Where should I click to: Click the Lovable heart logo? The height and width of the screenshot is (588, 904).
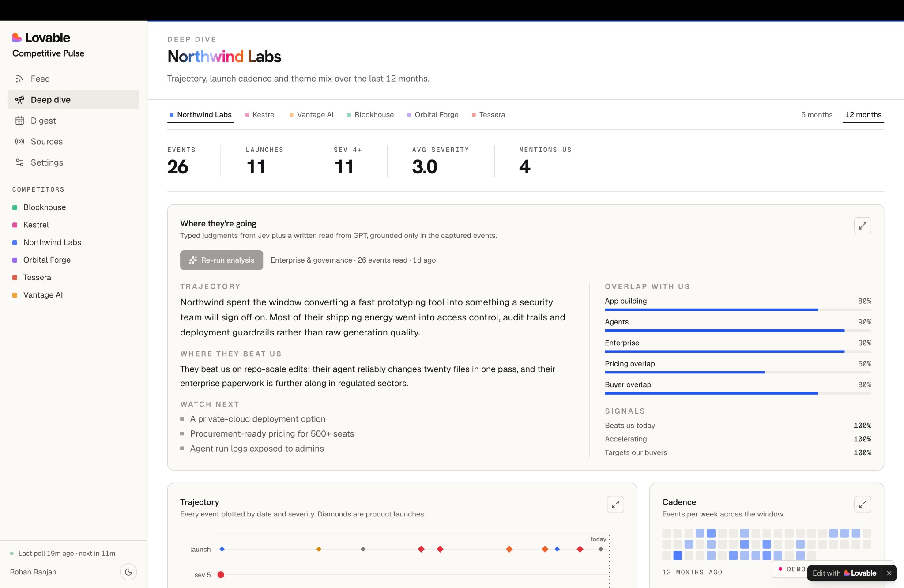17,38
